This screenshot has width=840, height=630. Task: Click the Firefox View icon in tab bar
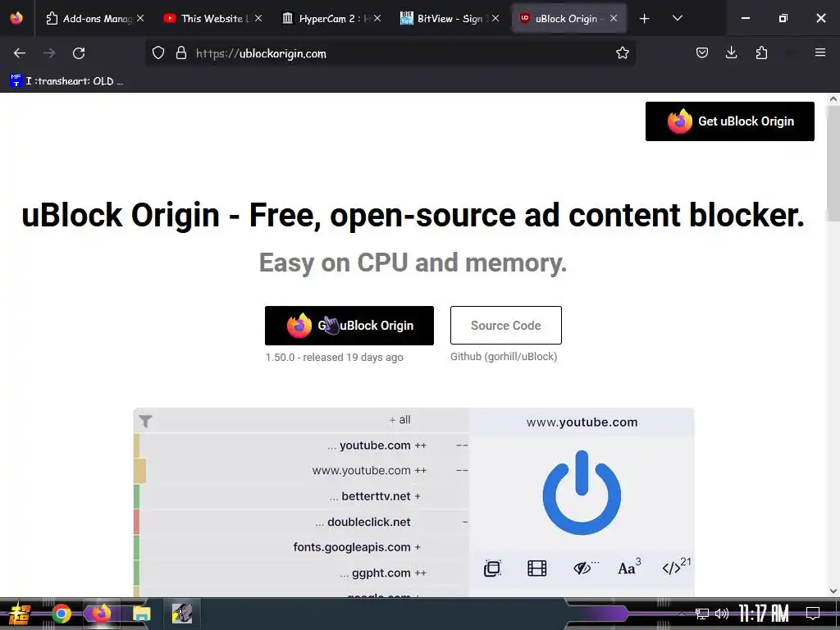tap(16, 18)
